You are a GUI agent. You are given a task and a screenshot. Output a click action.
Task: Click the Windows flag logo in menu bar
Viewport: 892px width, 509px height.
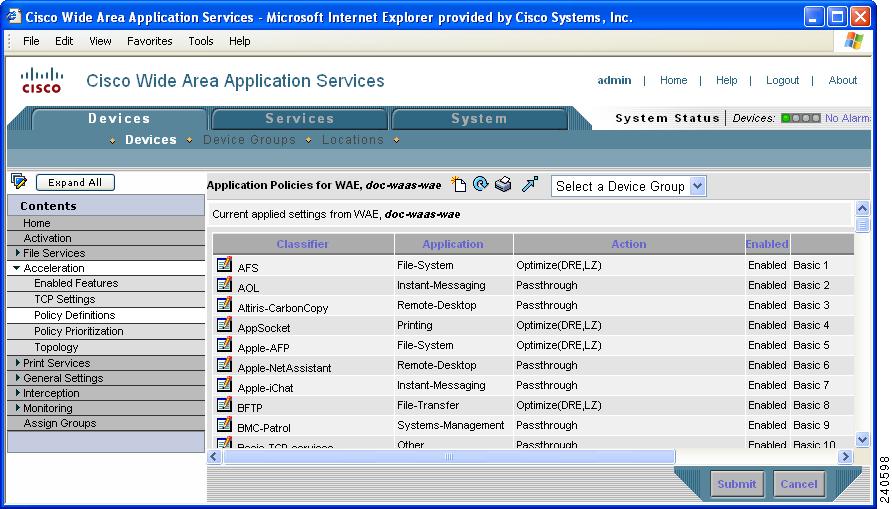click(x=853, y=41)
